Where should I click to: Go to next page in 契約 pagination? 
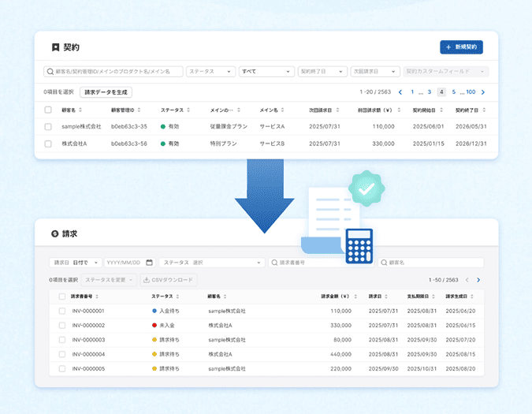(x=482, y=92)
